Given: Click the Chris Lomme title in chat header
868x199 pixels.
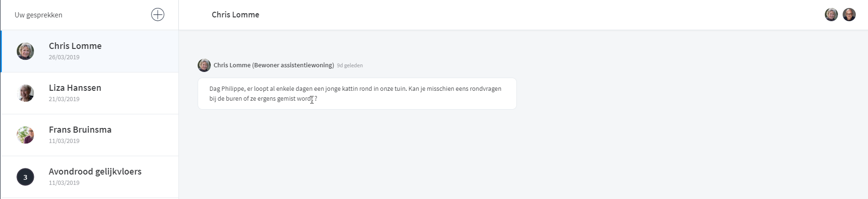Looking at the screenshot, I should pyautogui.click(x=235, y=15).
